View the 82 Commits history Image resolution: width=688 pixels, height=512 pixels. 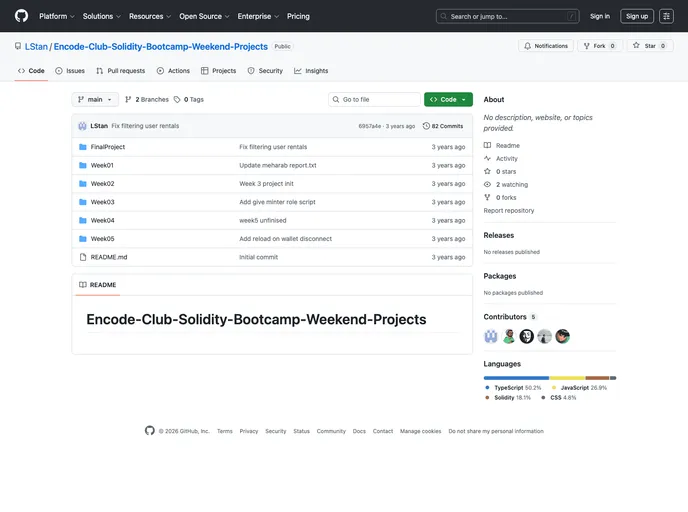443,126
